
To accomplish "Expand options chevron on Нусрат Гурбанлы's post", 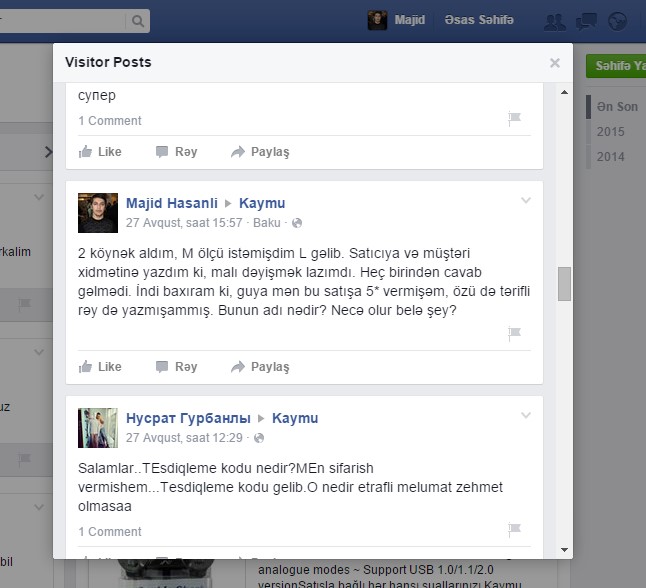I will (x=526, y=415).
